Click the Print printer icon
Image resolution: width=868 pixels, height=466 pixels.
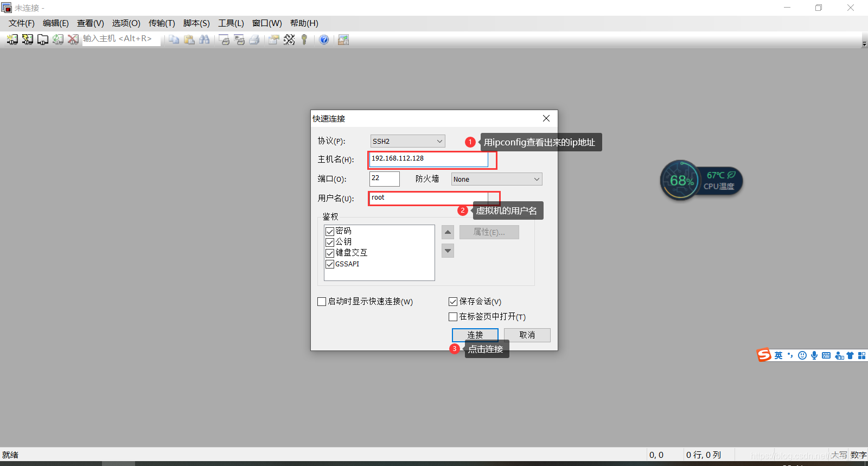tap(254, 40)
